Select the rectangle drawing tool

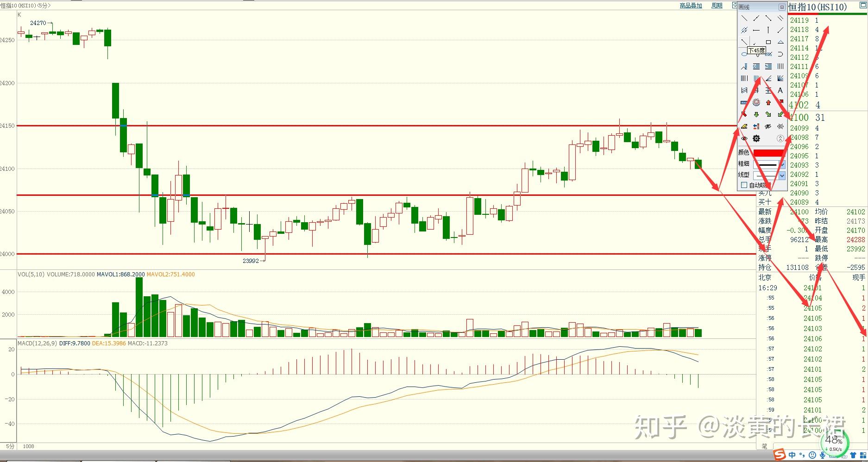(x=768, y=42)
